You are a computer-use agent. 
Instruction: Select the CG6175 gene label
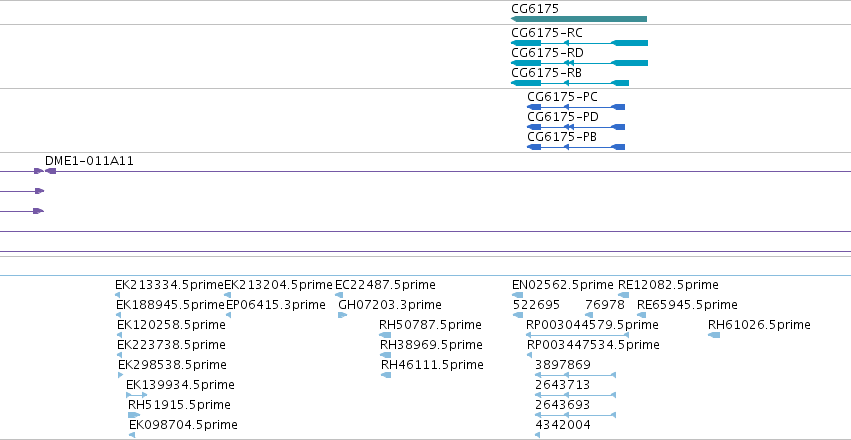click(535, 9)
